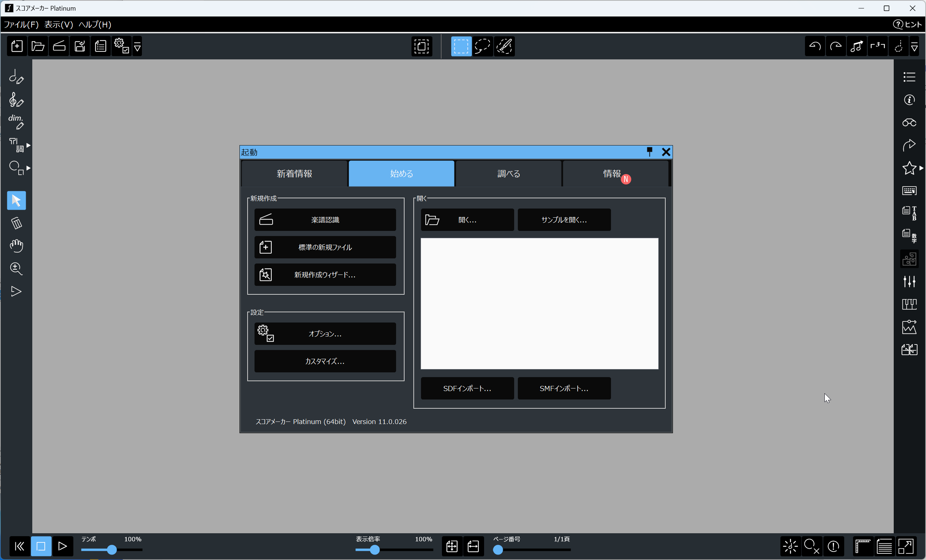Click the options gear icon in top toolbar

pos(121,46)
